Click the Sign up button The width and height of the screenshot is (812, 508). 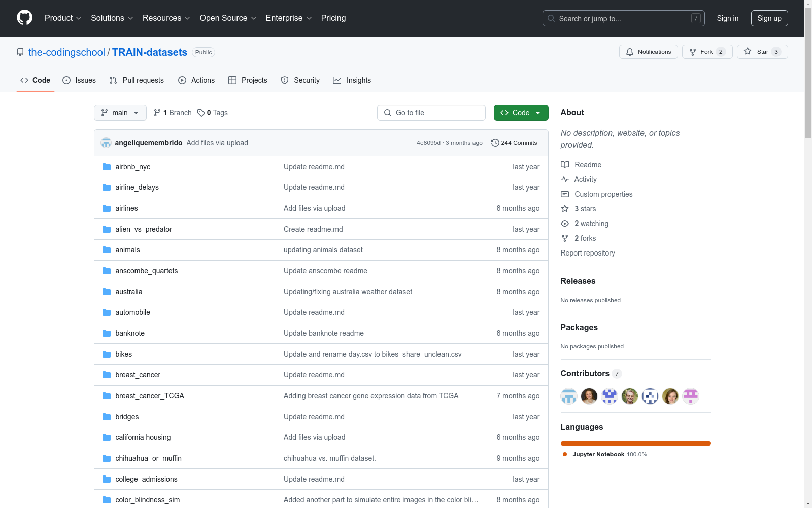(769, 18)
